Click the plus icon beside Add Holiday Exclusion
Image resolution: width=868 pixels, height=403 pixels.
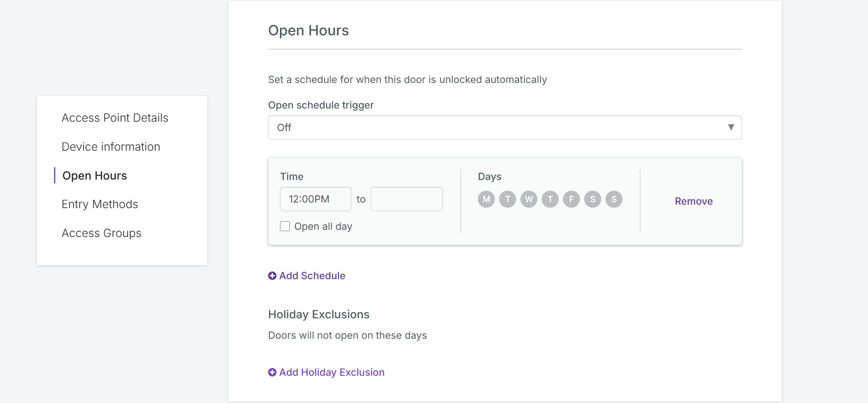[272, 372]
